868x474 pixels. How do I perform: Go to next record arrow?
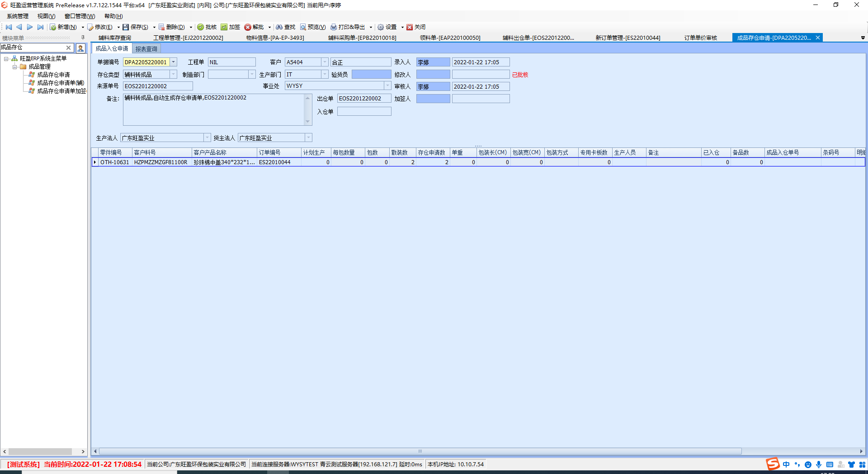(30, 27)
